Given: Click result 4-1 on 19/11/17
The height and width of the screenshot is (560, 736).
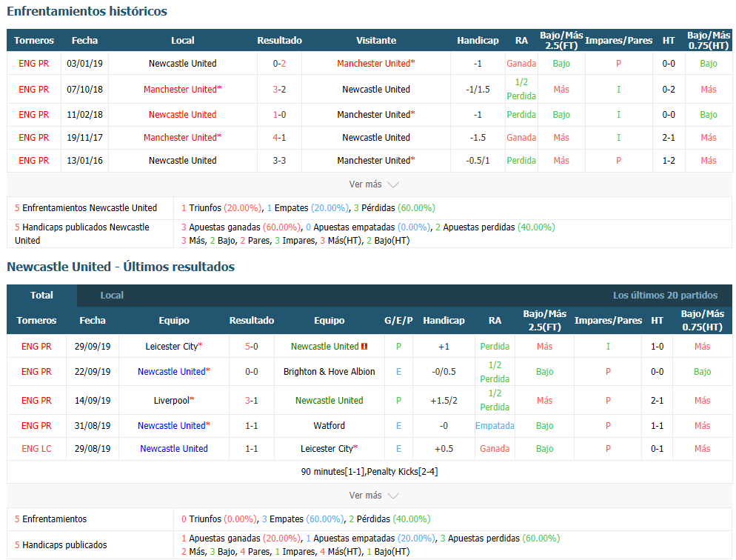Looking at the screenshot, I should pos(279,138).
